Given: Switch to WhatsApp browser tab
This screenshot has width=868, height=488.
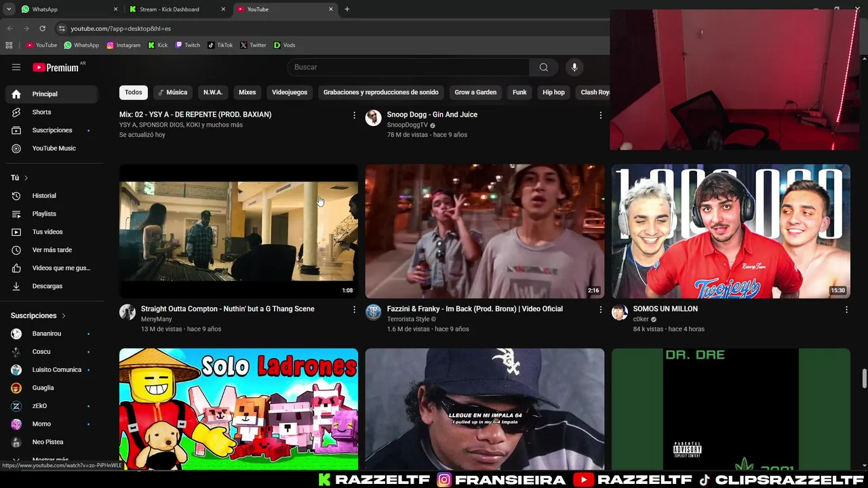Looking at the screenshot, I should tap(68, 9).
